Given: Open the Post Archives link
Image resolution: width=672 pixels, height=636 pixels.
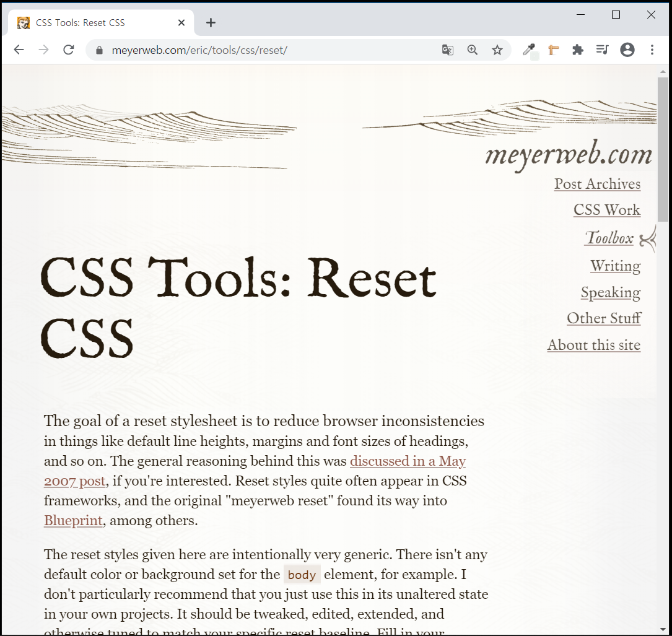Looking at the screenshot, I should point(597,184).
